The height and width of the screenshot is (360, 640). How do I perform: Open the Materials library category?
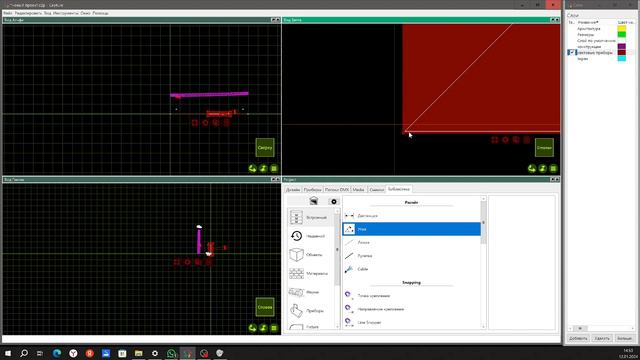[310, 273]
